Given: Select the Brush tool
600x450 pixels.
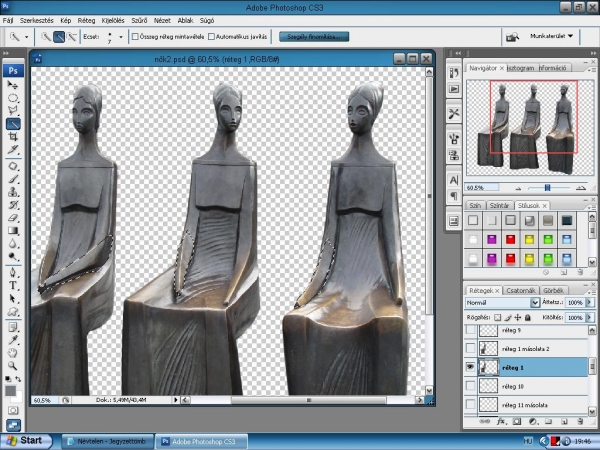Looking at the screenshot, I should [13, 179].
